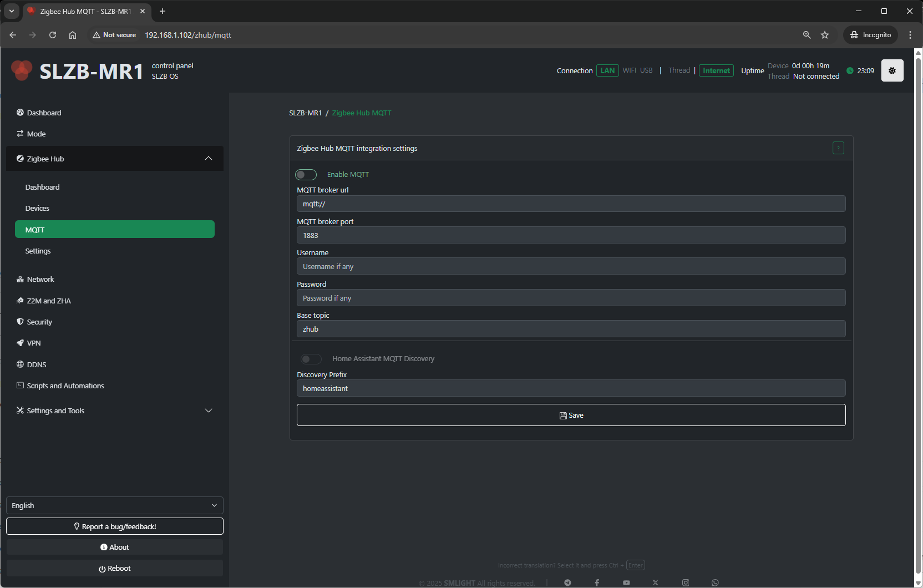Expand the Settings and Tools section

(209, 410)
